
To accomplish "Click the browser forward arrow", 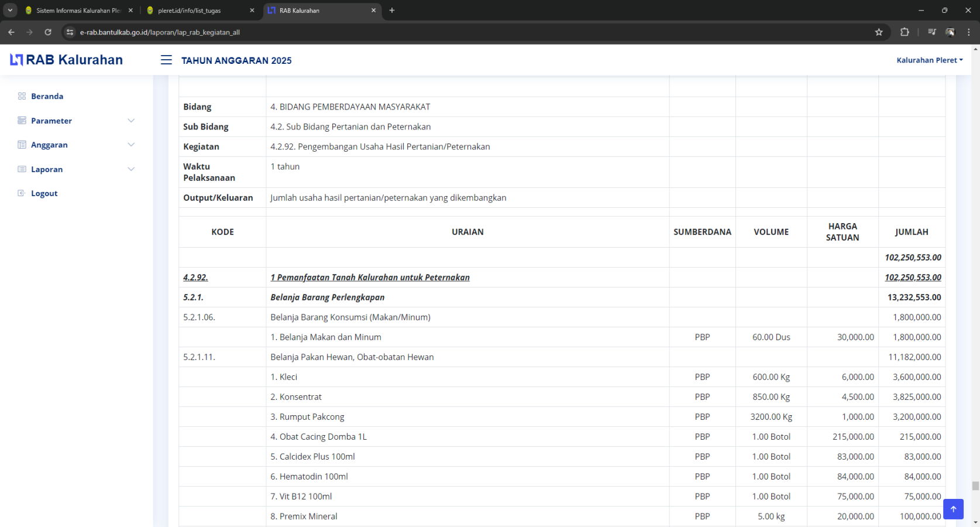I will pos(29,32).
